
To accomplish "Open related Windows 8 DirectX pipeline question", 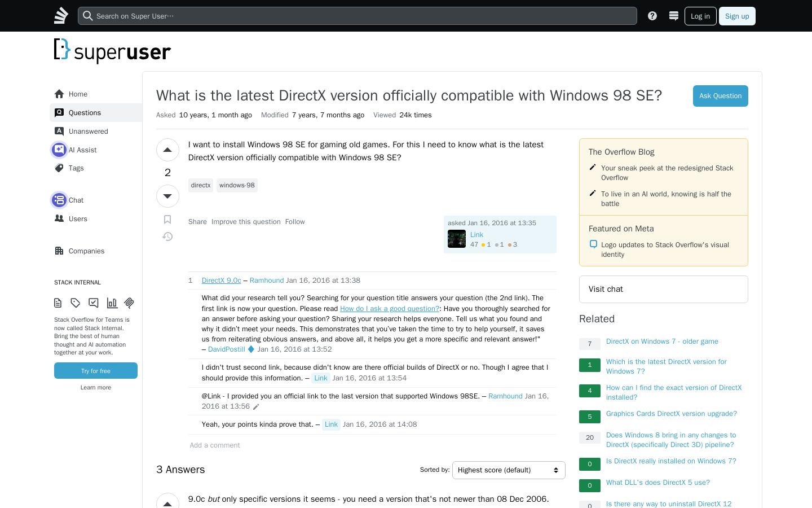I will (671, 440).
